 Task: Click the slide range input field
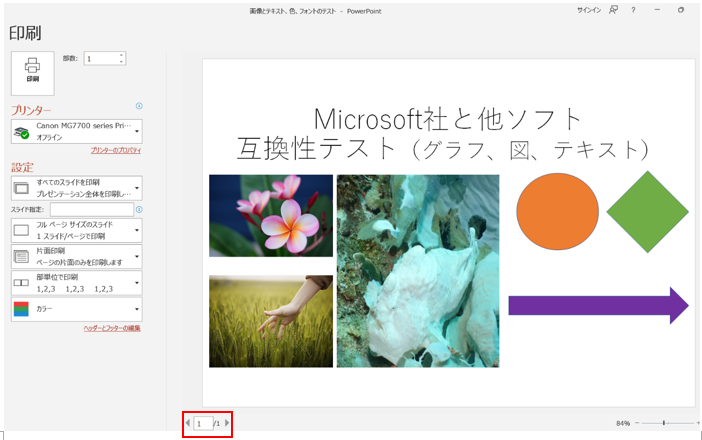tap(91, 210)
